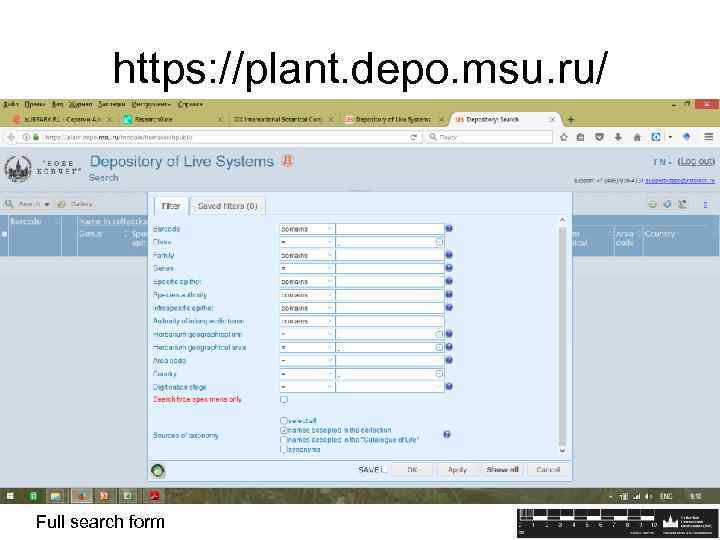Screen dimensions: 720x540
Task: Open Firefox Файл menu
Action: [11, 105]
